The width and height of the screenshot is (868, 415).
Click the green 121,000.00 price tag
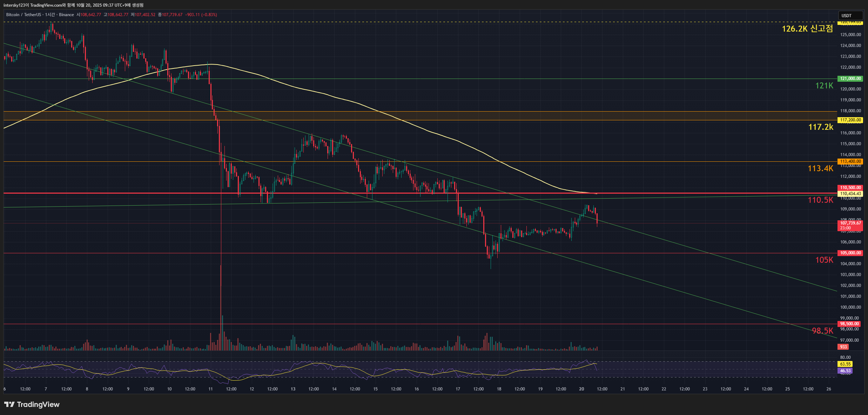coord(850,79)
